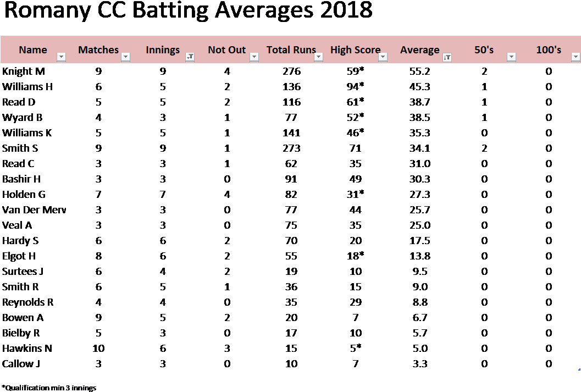Click the Van Der Merwe name cell
The image size is (581, 392).
[34, 210]
